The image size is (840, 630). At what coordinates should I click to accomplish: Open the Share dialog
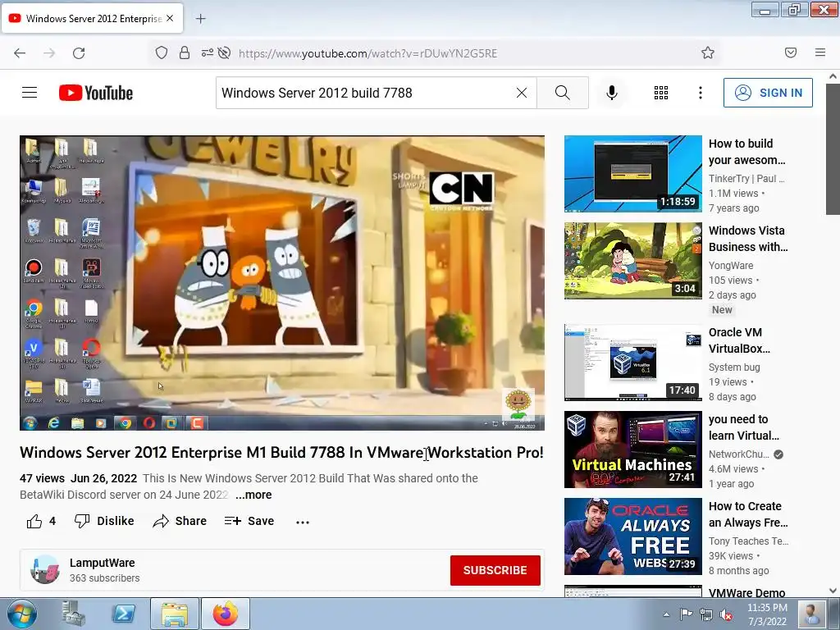180,521
